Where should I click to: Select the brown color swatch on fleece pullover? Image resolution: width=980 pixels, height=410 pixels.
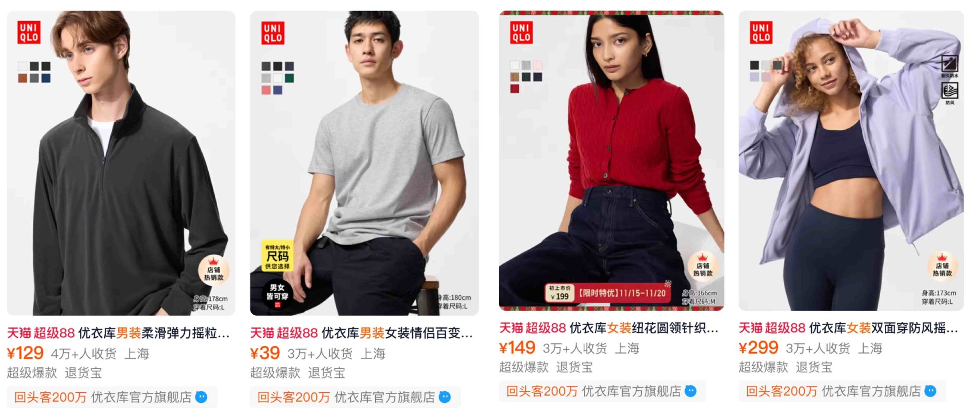(x=22, y=78)
